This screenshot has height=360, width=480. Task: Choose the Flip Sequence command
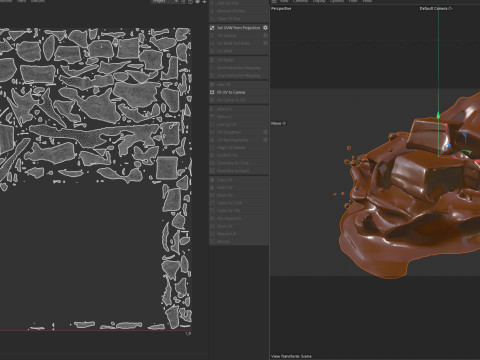tap(239, 218)
